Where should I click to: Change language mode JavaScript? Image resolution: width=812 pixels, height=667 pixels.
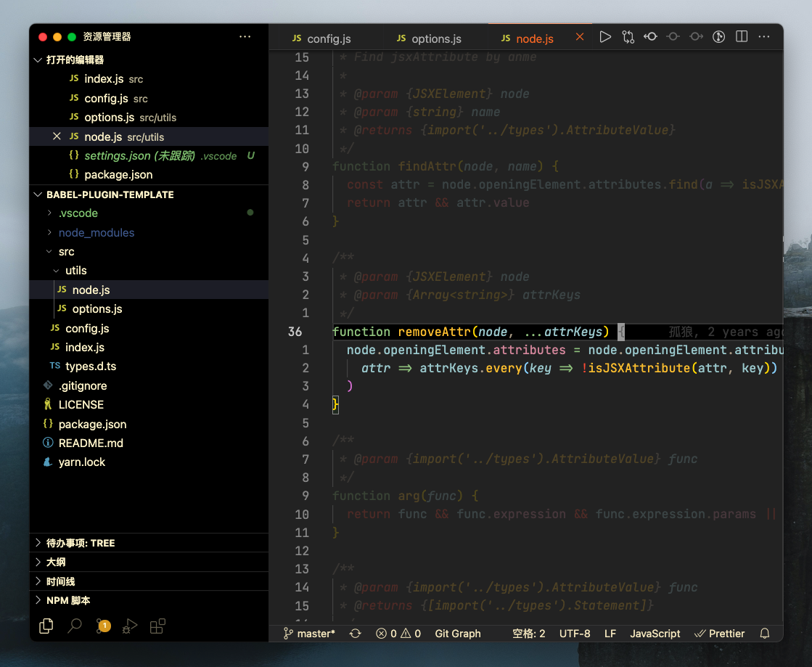click(655, 634)
